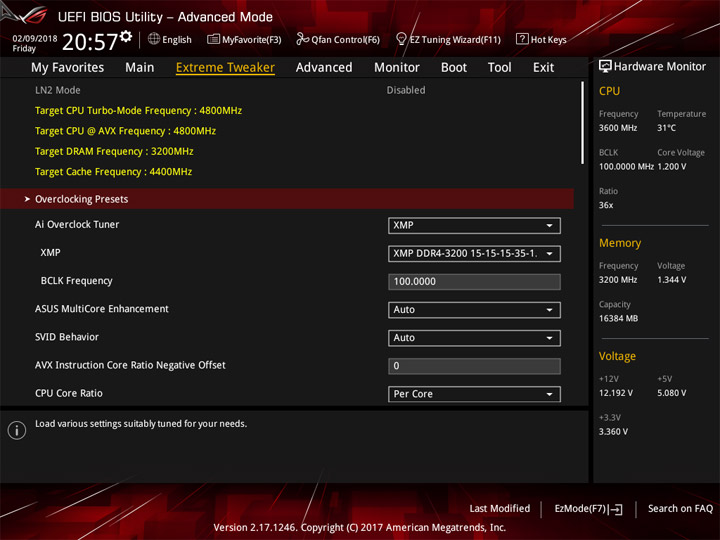Click the ASUS MultiCore Enhancement label
The height and width of the screenshot is (540, 720).
point(102,309)
